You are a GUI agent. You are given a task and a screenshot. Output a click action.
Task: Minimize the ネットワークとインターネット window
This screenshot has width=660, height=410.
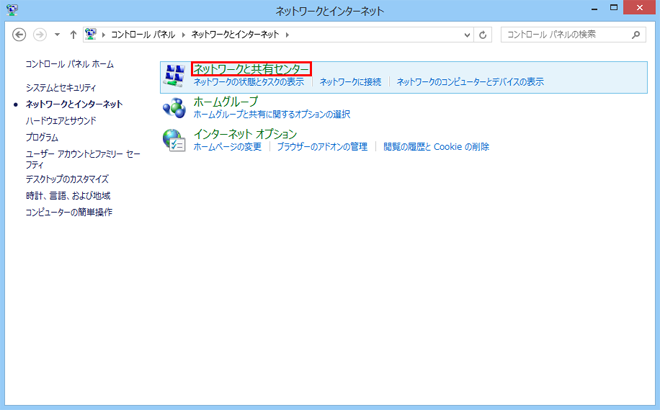click(594, 8)
